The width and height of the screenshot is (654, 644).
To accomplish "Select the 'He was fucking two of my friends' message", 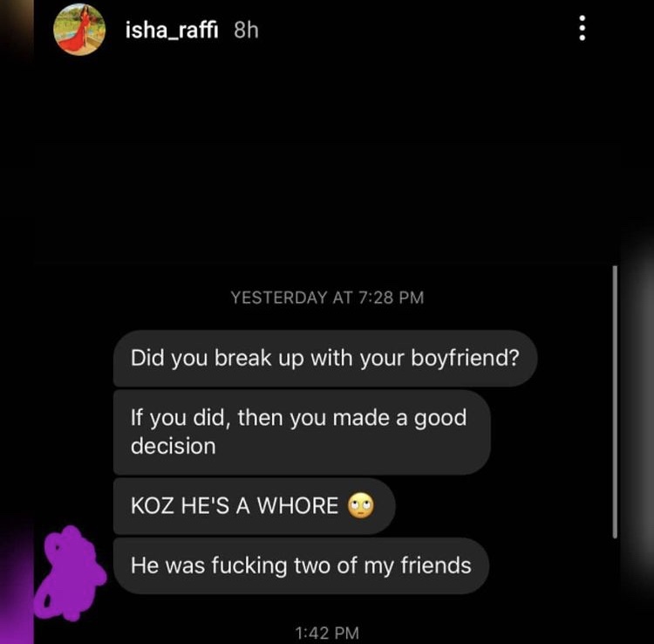I will (301, 565).
